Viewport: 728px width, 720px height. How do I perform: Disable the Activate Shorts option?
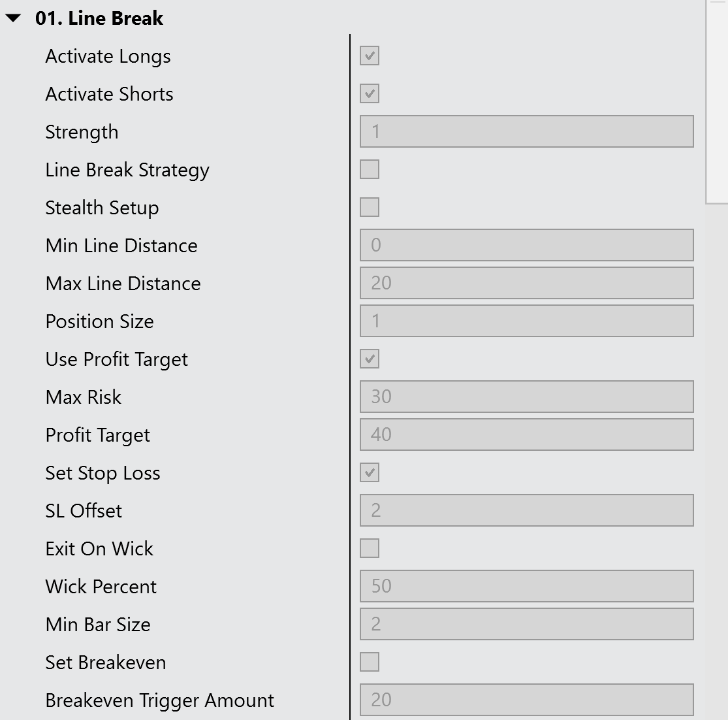pos(369,93)
